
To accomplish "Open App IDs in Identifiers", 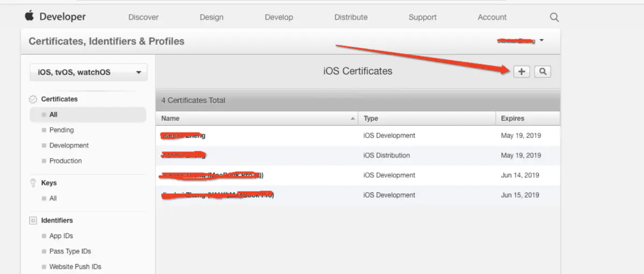I will tap(61, 236).
